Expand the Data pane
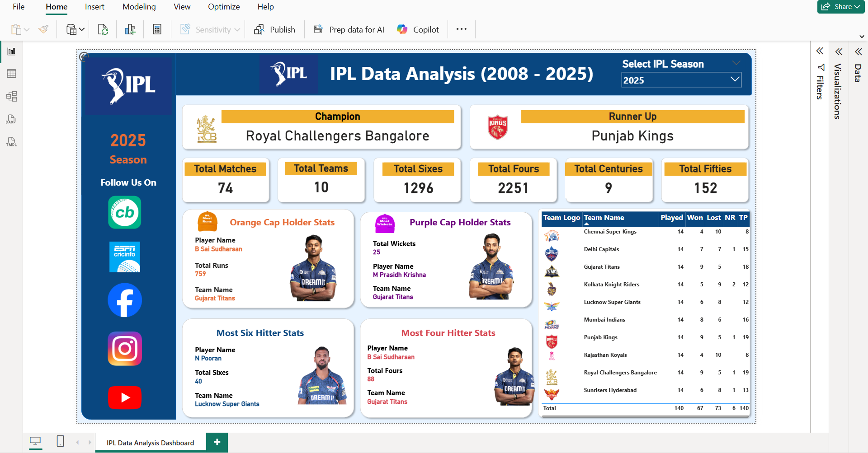Screen dimensions: 868x453 coord(858,51)
